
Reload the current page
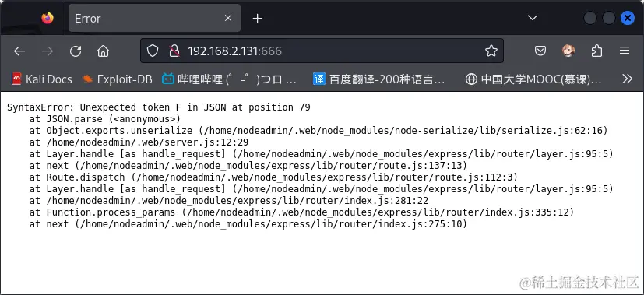(x=76, y=51)
